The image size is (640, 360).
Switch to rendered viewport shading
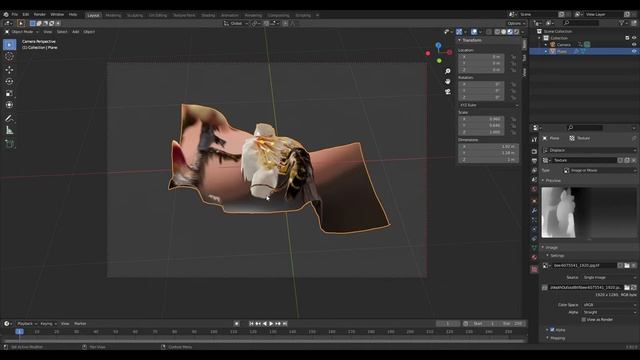(517, 31)
